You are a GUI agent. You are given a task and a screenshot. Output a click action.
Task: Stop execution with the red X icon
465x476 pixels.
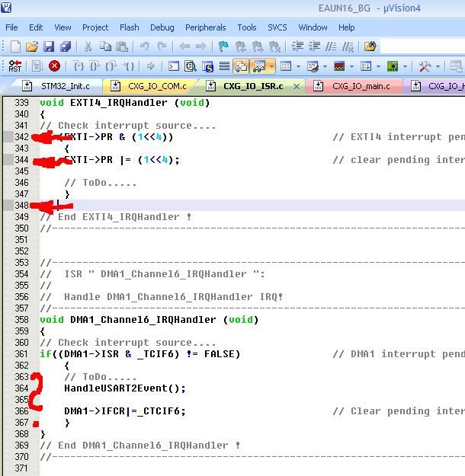(54, 66)
